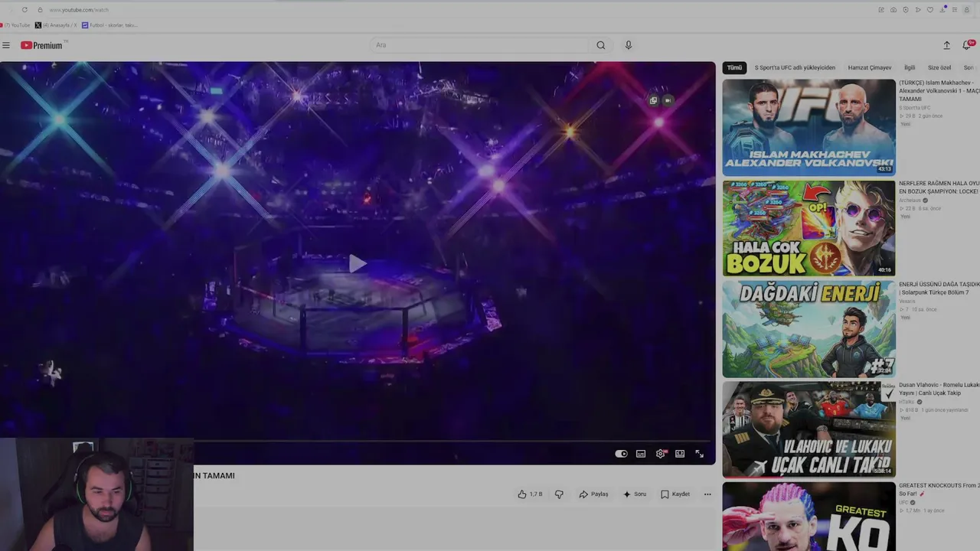Open the Soru ask button
Screen dimensions: 980x551
(635, 494)
